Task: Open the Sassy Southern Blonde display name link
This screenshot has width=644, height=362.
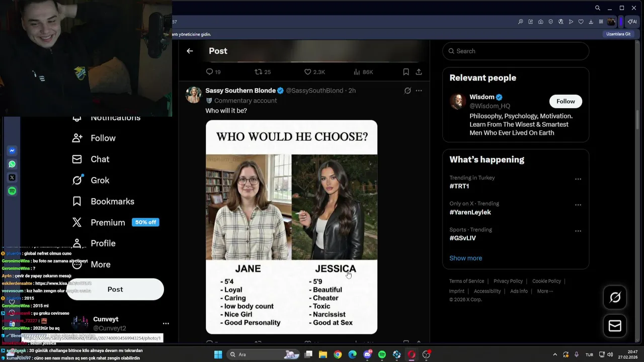Action: pos(240,90)
